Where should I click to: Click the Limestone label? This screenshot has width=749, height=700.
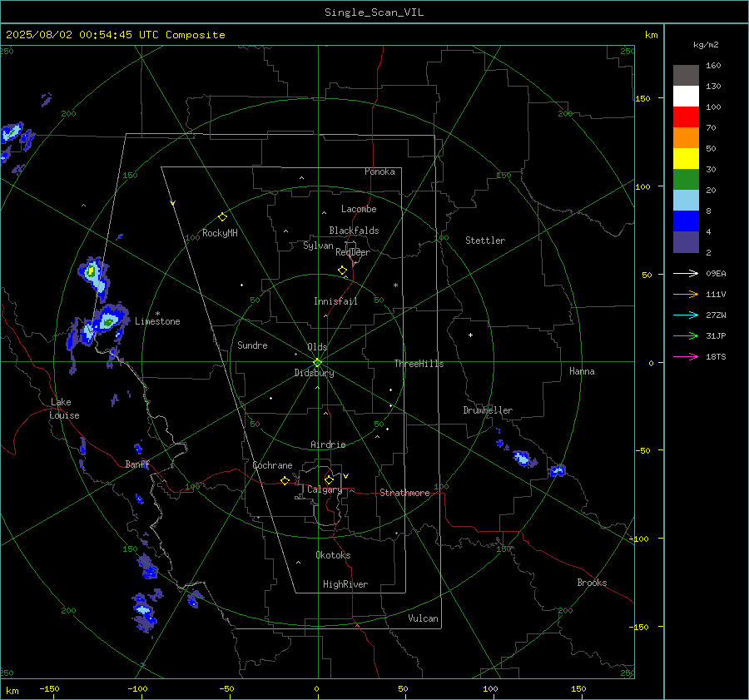(x=157, y=321)
